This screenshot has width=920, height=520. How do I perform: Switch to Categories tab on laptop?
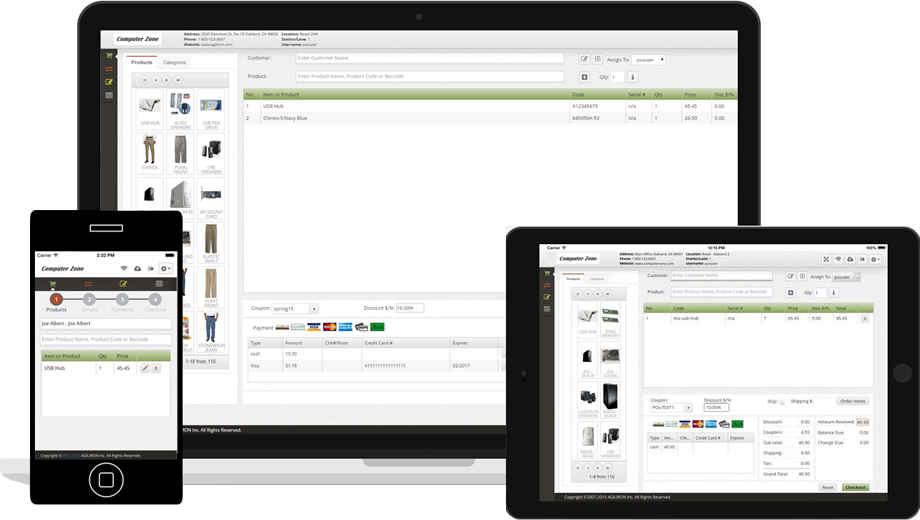pyautogui.click(x=174, y=62)
